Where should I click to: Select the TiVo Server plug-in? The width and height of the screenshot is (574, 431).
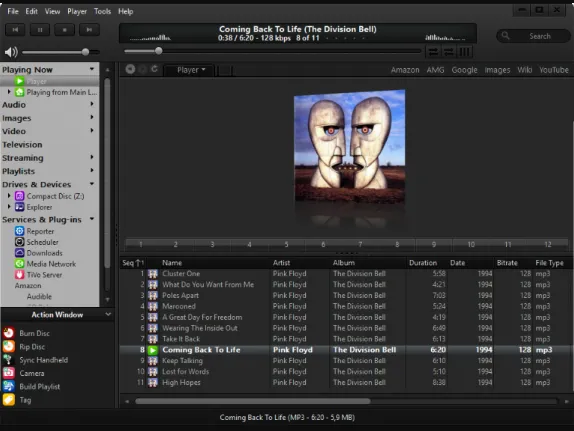click(x=44, y=275)
